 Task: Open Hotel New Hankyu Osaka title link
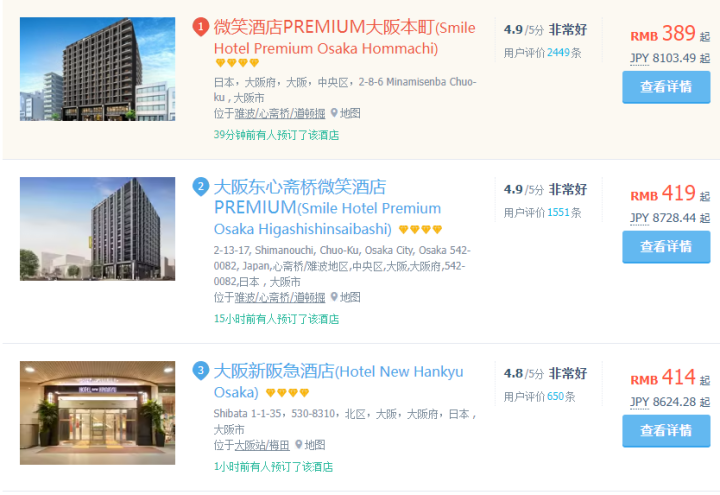[338, 382]
